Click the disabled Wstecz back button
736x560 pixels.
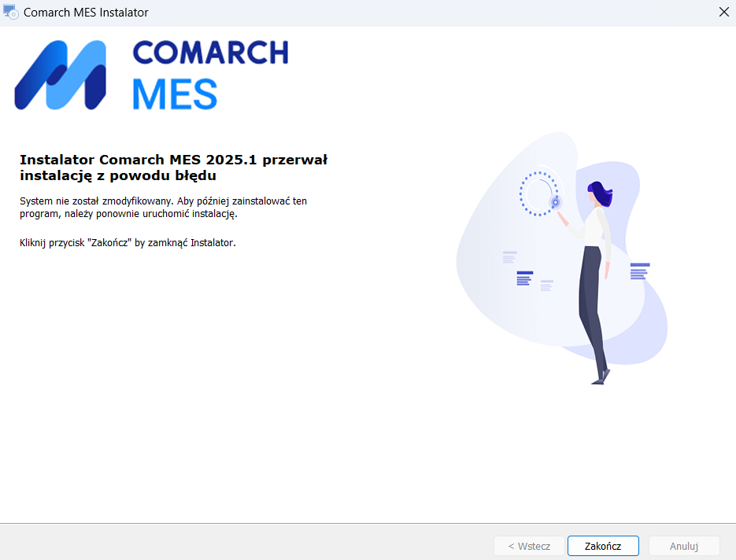[529, 546]
